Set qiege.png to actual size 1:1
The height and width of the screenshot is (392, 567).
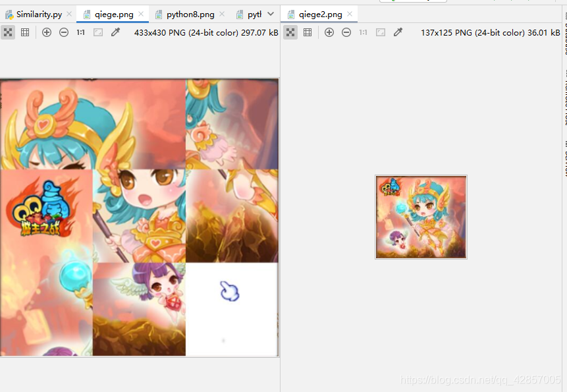[x=80, y=32]
